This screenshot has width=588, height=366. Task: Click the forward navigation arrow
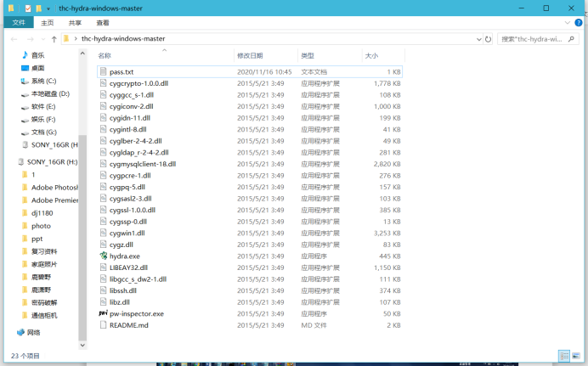31,39
